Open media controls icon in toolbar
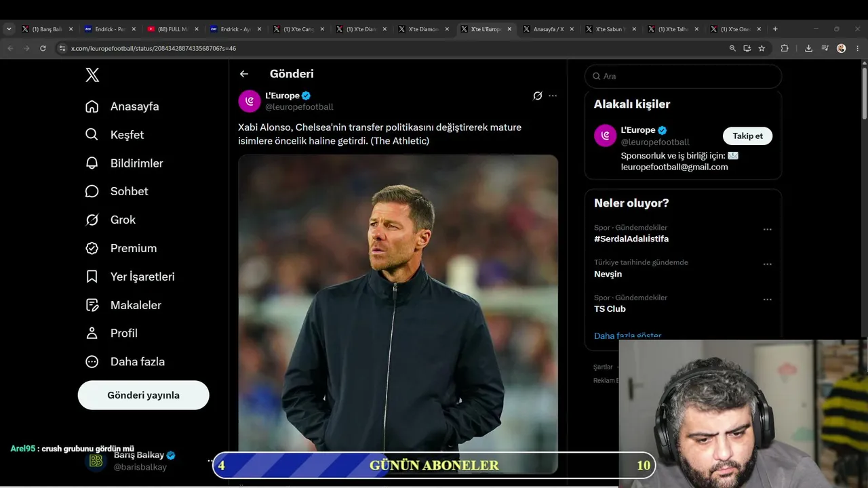 [825, 48]
